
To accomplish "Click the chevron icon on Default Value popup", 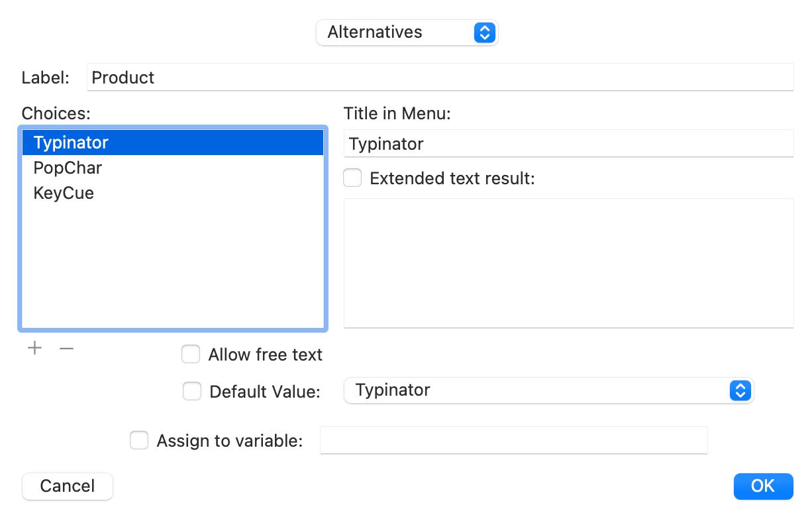I will click(x=740, y=390).
